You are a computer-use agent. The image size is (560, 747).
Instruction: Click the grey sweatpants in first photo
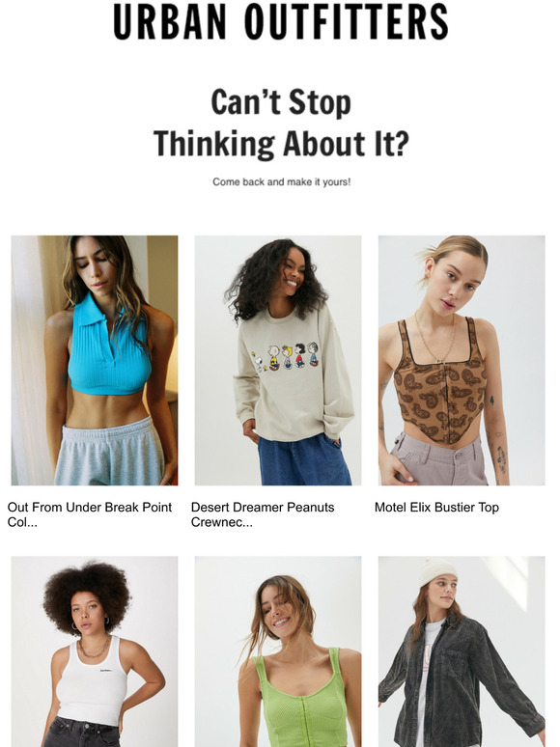[110, 452]
